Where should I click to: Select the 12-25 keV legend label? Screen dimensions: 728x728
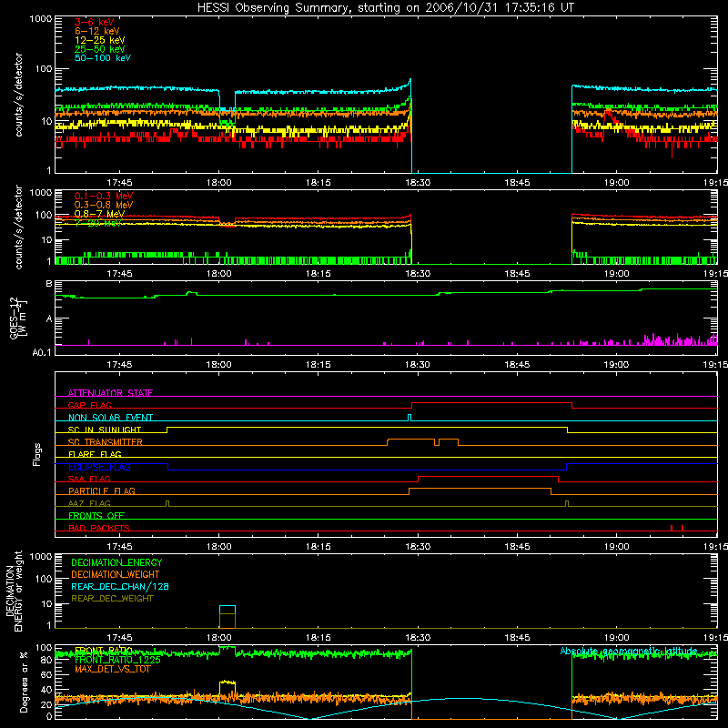click(x=100, y=40)
